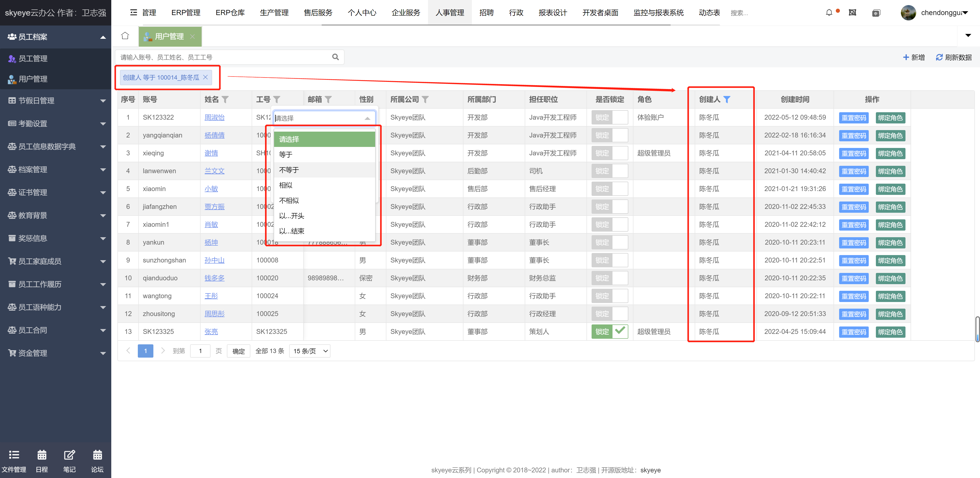
Task: Click the 新增 plus button
Action: click(x=914, y=57)
